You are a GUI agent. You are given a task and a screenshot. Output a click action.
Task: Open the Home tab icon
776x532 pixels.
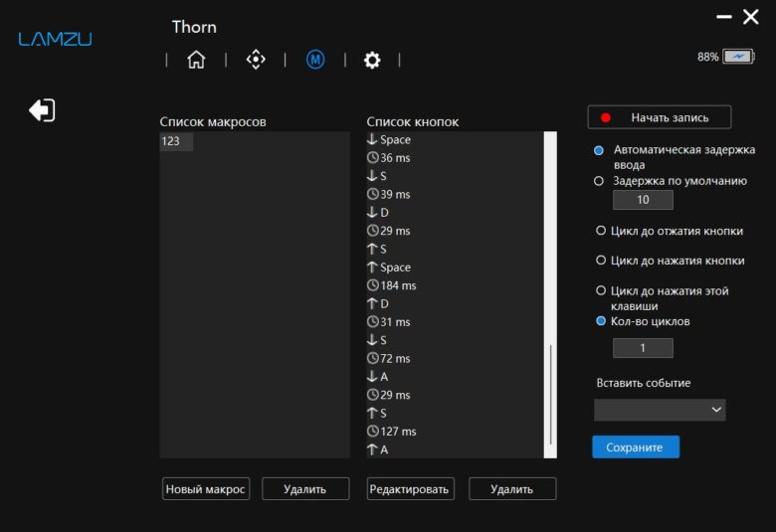pos(196,60)
